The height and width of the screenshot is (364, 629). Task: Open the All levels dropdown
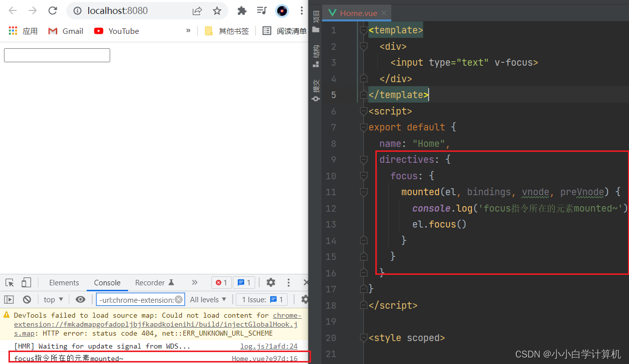pos(208,299)
